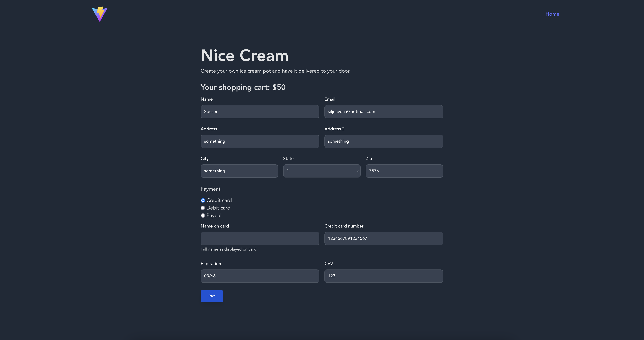The height and width of the screenshot is (340, 644).
Task: Click the Credit card option label text
Action: coord(219,200)
